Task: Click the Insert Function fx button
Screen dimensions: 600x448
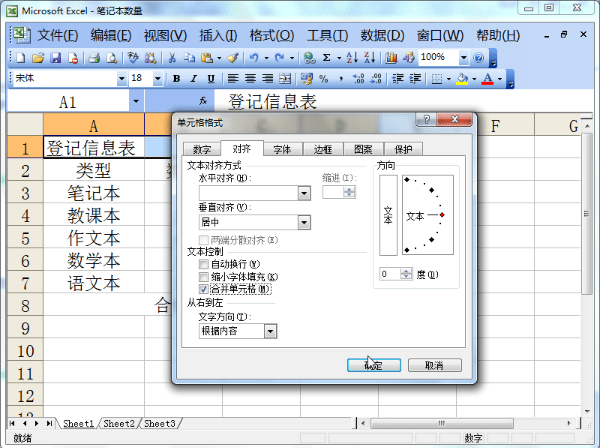Action: click(203, 101)
